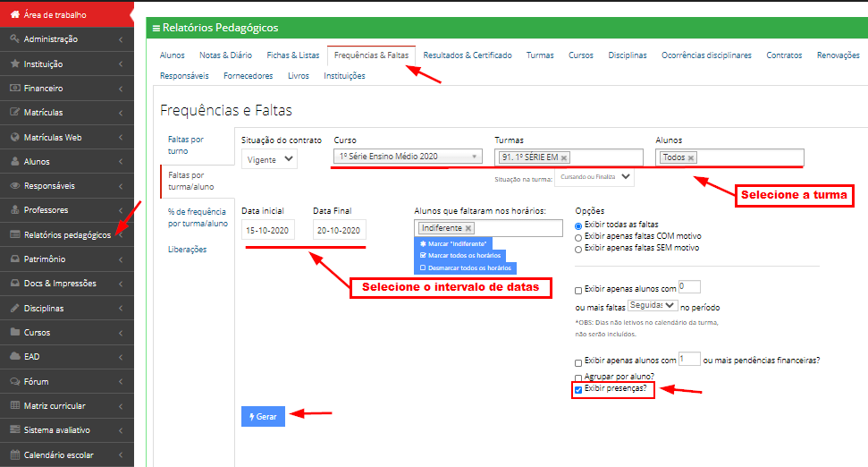Open Situação do contrato Vigente dropdown
The height and width of the screenshot is (467, 868).
[x=269, y=159]
